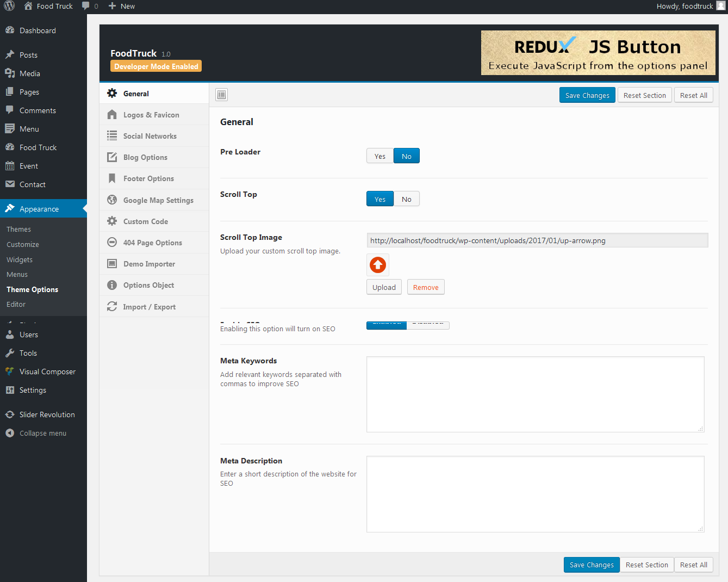This screenshot has width=728, height=582.
Task: Set Scroll Top to No
Action: tap(407, 199)
